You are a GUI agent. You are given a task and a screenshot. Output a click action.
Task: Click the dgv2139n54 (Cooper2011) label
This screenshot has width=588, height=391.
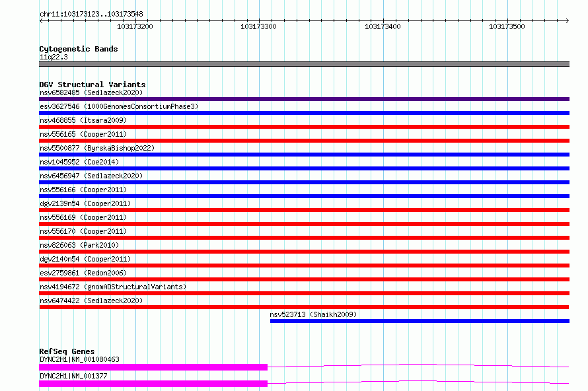coord(85,203)
